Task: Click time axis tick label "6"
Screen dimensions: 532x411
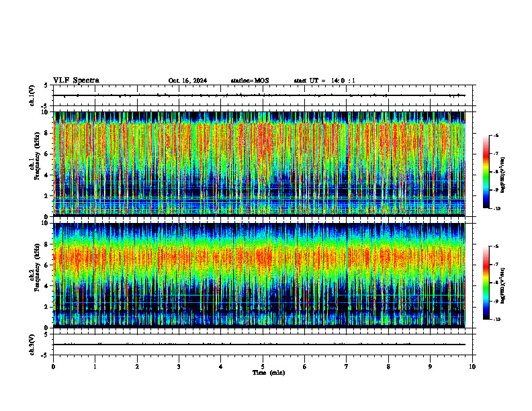Action: coord(304,367)
